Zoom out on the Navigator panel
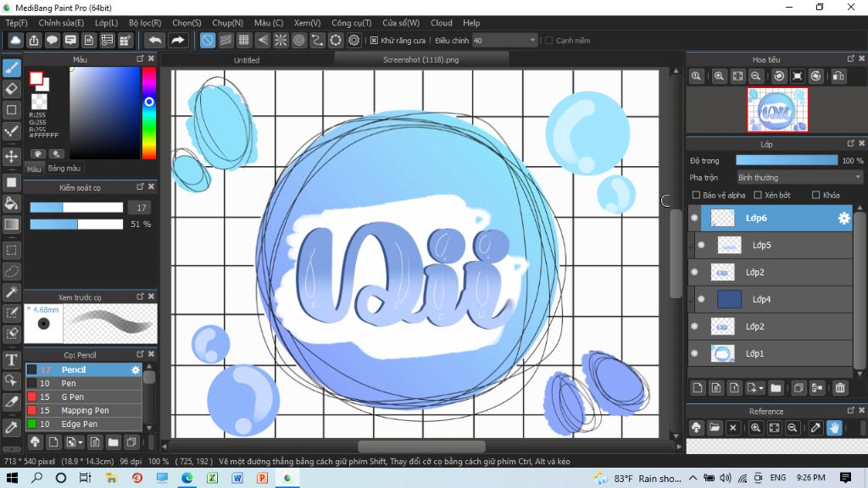Viewport: 868px width, 488px height. tap(755, 76)
